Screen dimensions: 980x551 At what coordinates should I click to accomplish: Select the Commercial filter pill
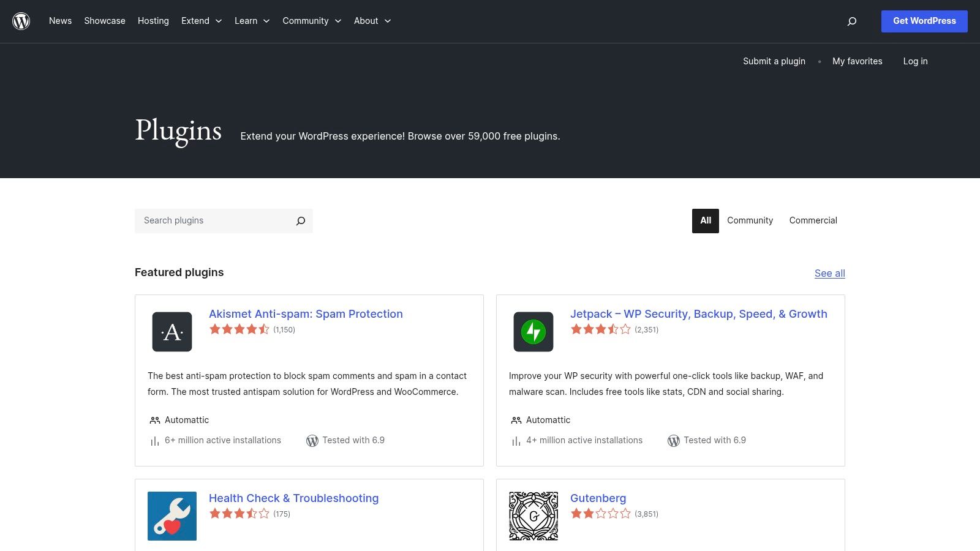[x=813, y=220]
